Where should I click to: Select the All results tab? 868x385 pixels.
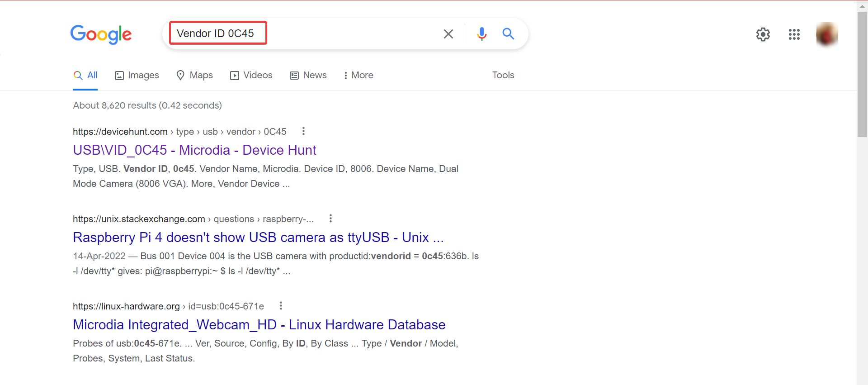pyautogui.click(x=86, y=75)
